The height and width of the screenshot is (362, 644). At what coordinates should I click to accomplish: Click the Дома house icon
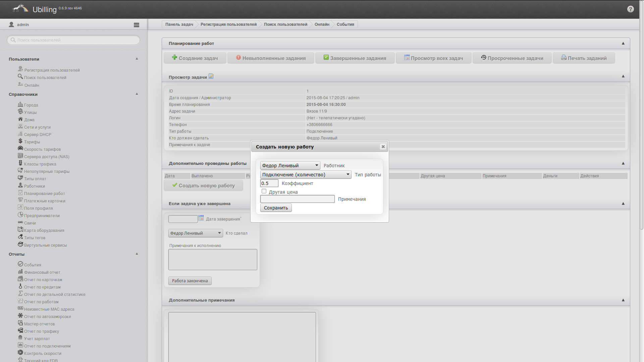pos(20,119)
